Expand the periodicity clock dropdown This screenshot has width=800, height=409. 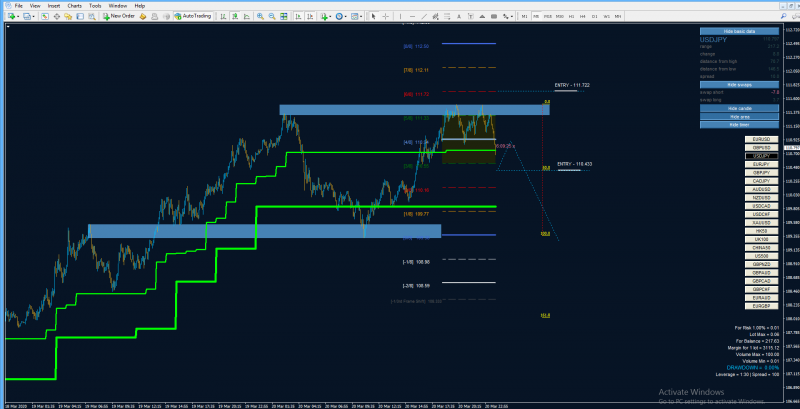345,16
